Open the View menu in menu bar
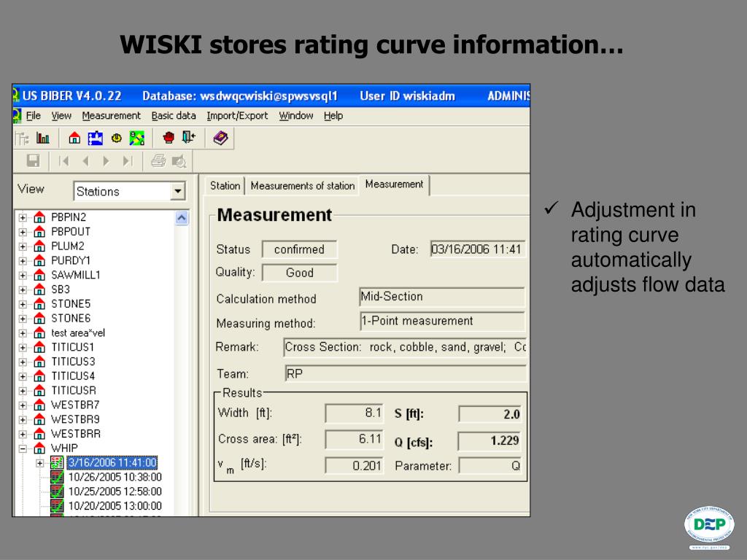The image size is (747, 560). click(x=61, y=116)
